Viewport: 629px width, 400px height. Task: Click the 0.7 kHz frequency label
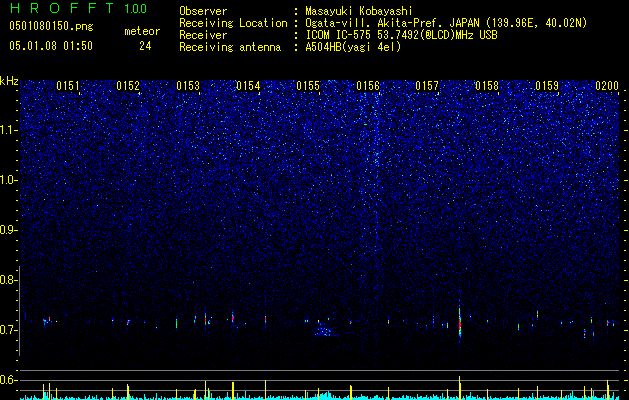(x=9, y=330)
